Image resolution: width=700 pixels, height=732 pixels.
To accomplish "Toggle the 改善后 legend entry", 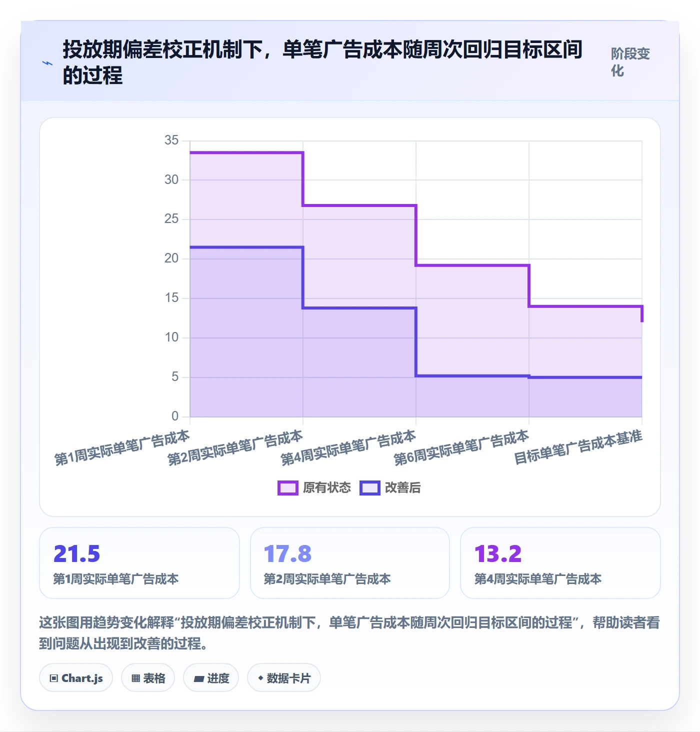I will pyautogui.click(x=390, y=487).
